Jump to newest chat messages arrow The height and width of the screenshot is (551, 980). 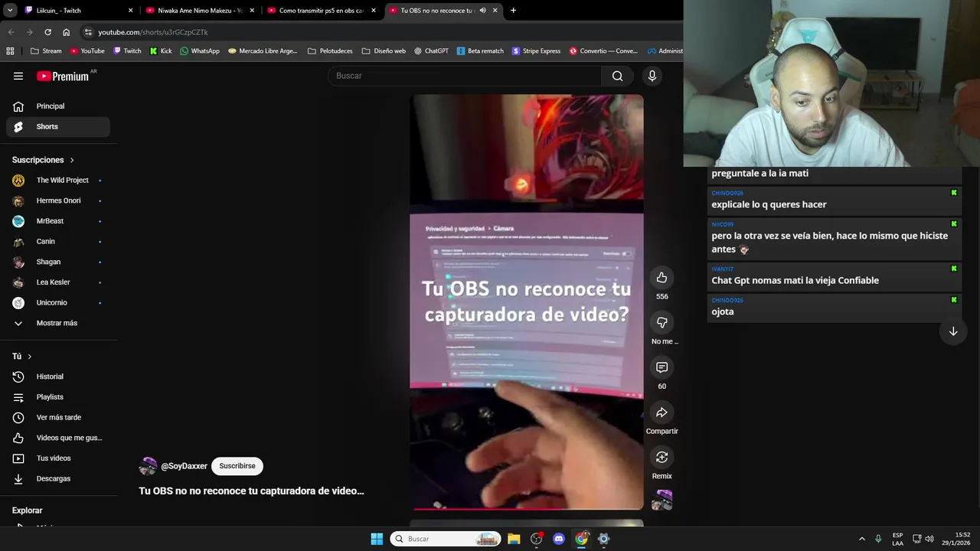tap(953, 331)
